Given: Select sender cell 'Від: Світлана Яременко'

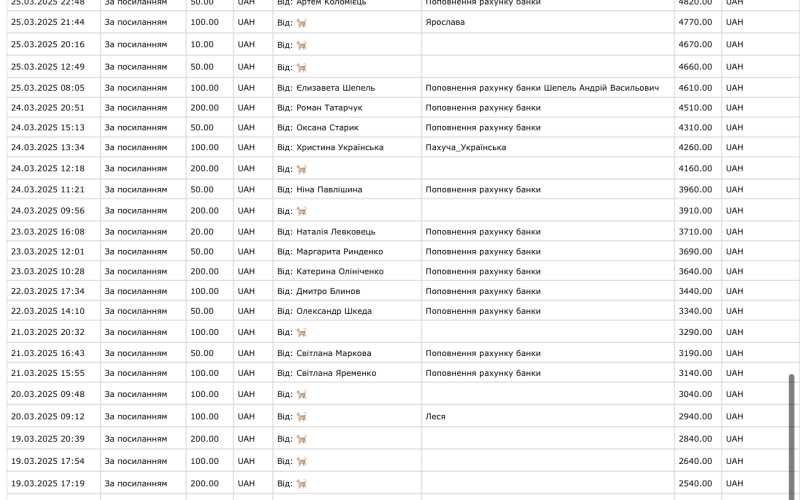Looking at the screenshot, I should click(x=347, y=373).
